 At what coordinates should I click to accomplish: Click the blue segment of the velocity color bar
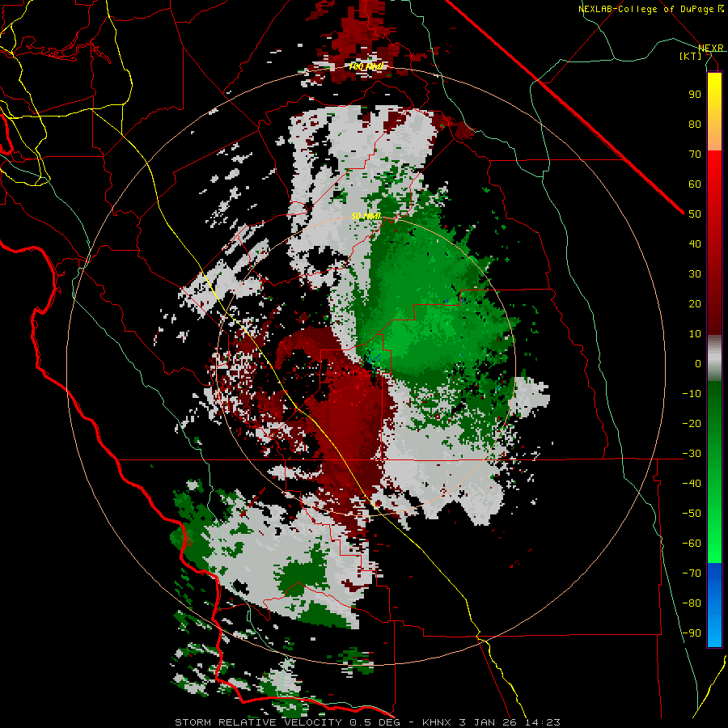(714, 603)
